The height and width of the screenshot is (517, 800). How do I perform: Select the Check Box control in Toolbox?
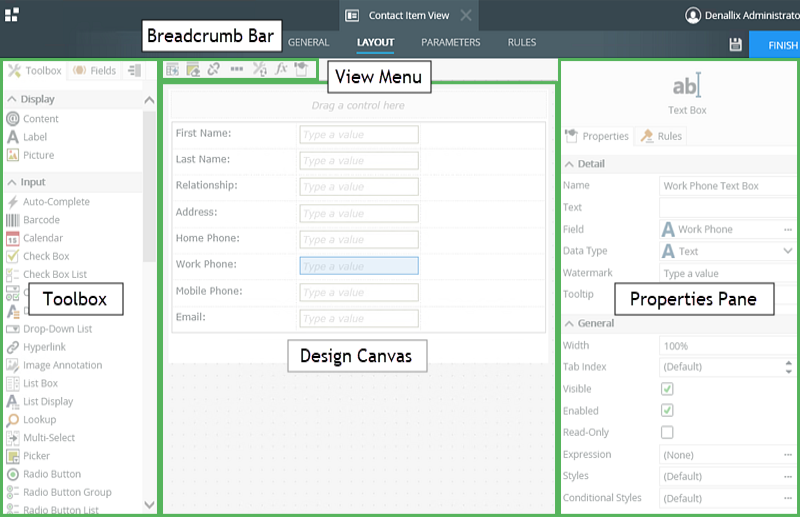click(38, 256)
